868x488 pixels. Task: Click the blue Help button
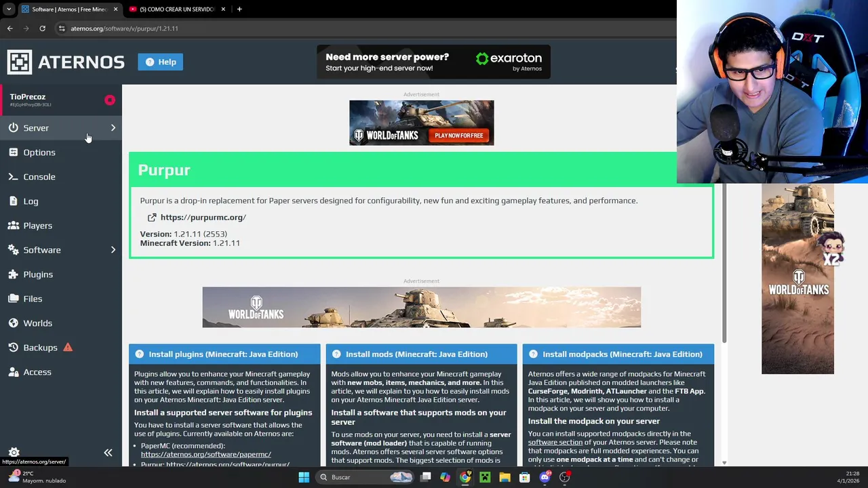click(160, 62)
